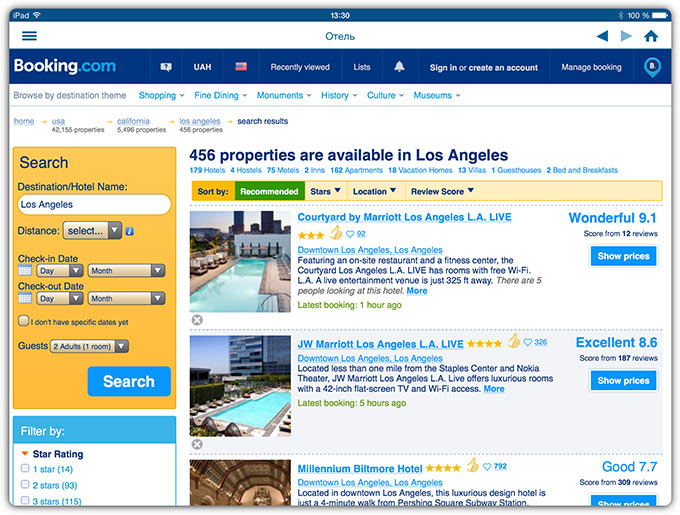
Task: Show prices for Courtyard by Marriott
Action: (x=623, y=256)
